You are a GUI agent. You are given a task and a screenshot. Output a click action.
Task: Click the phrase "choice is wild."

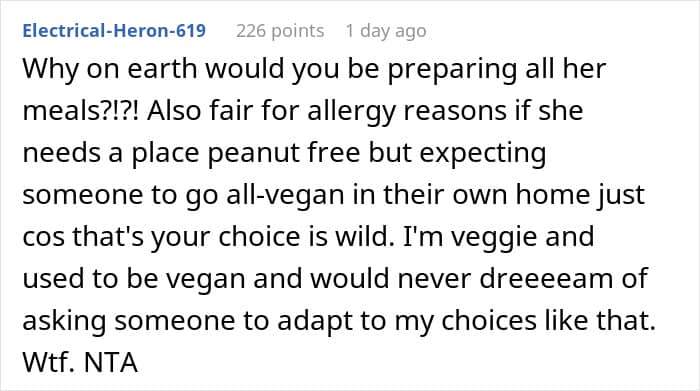(307, 236)
